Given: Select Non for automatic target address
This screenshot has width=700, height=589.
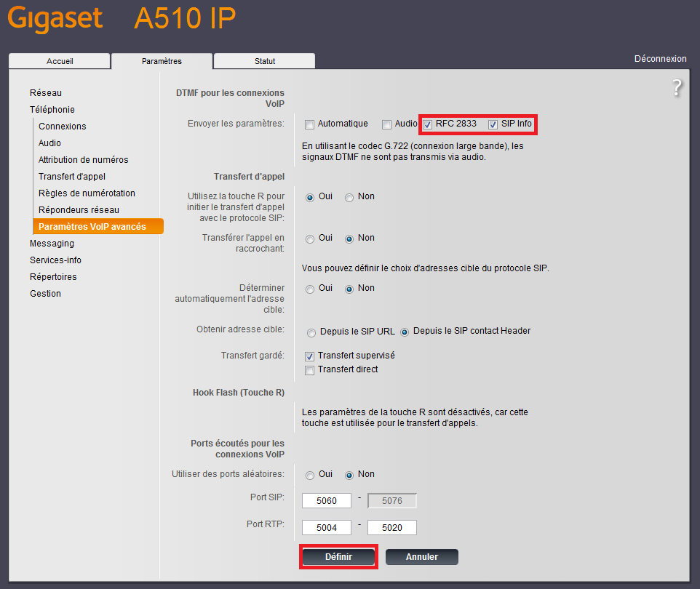Looking at the screenshot, I should [x=349, y=289].
